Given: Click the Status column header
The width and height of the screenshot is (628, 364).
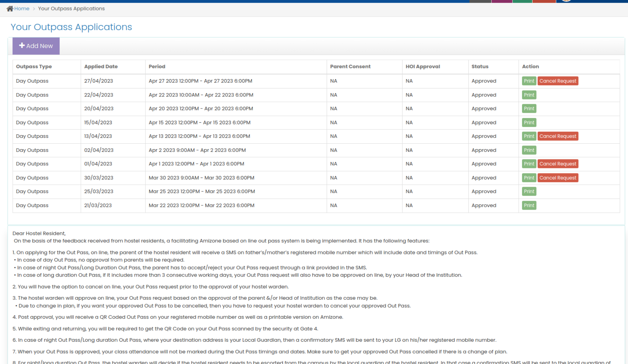Looking at the screenshot, I should 480,66.
